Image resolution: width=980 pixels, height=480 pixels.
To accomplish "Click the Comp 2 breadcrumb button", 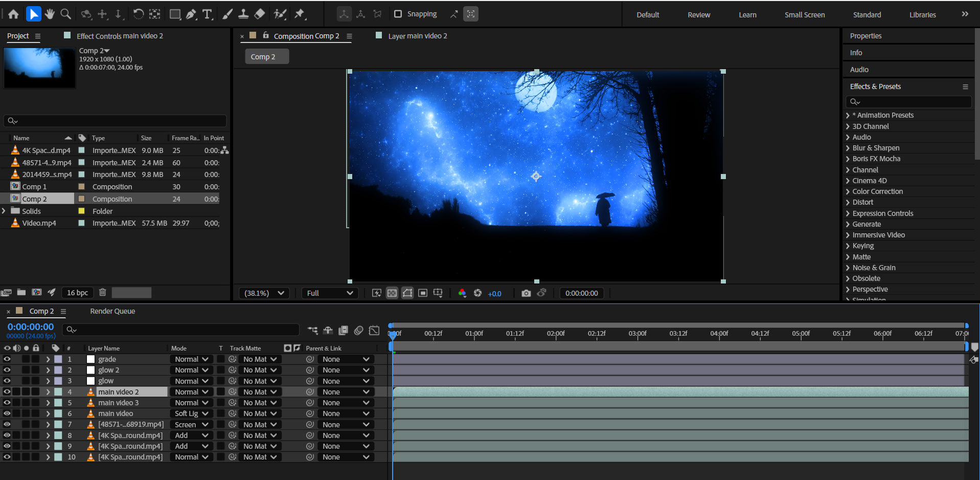I will coord(267,57).
